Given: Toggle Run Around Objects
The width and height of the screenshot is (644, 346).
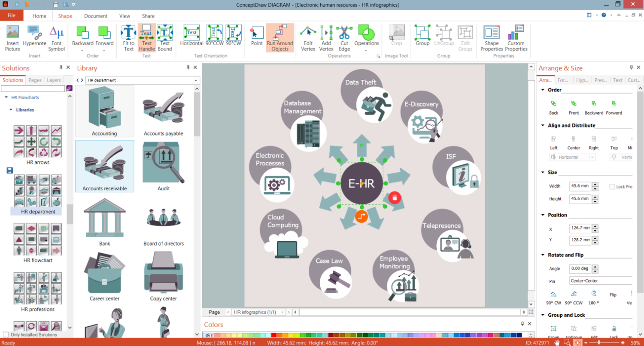Looking at the screenshot, I should coord(280,38).
